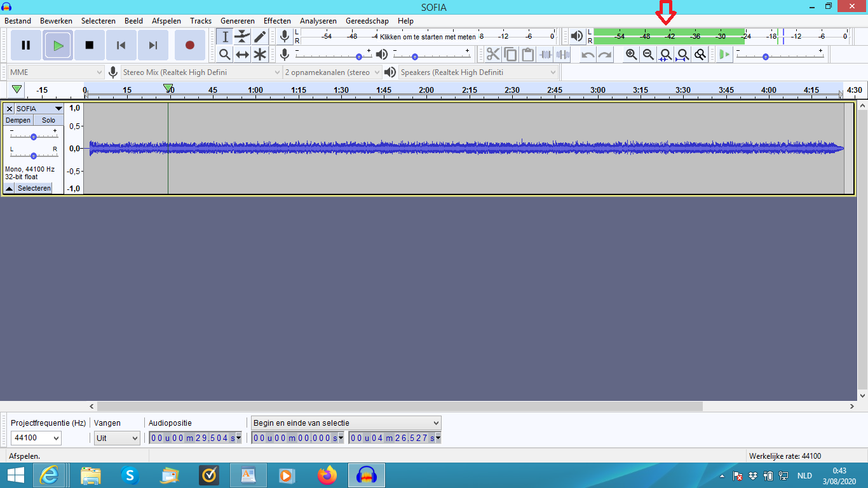This screenshot has height=488, width=868.
Task: Open the Genereren menu
Action: click(x=238, y=21)
